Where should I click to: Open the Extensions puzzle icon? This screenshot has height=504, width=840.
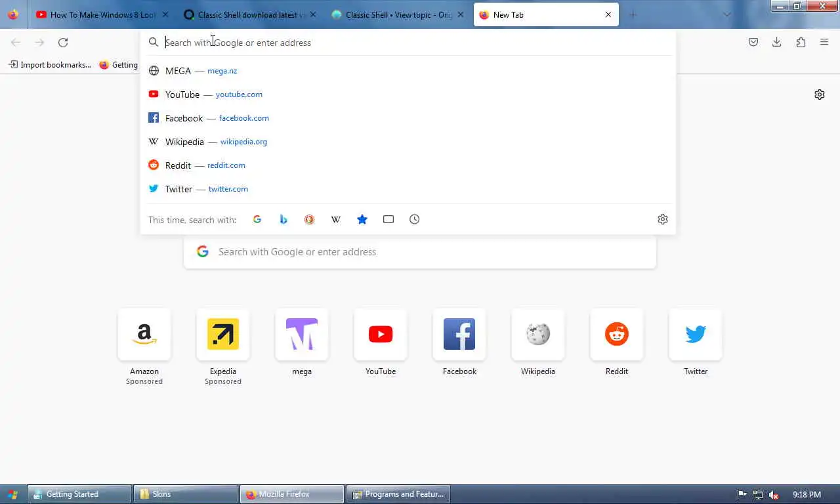click(x=801, y=43)
